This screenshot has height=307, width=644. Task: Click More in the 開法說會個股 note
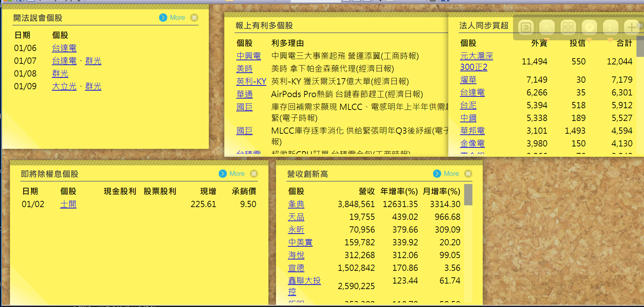point(177,18)
